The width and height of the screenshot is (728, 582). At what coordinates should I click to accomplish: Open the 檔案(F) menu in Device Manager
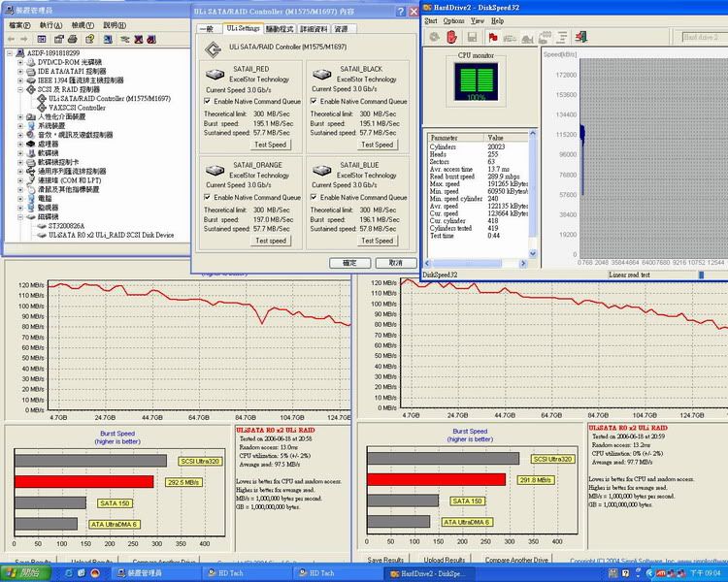(19, 25)
